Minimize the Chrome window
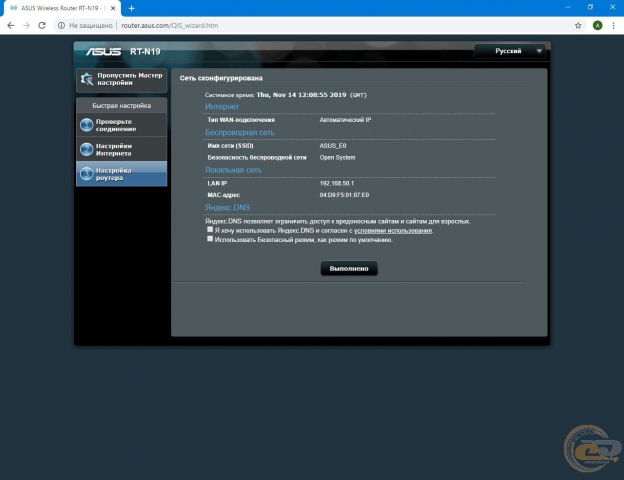624x480 pixels. 568,7
